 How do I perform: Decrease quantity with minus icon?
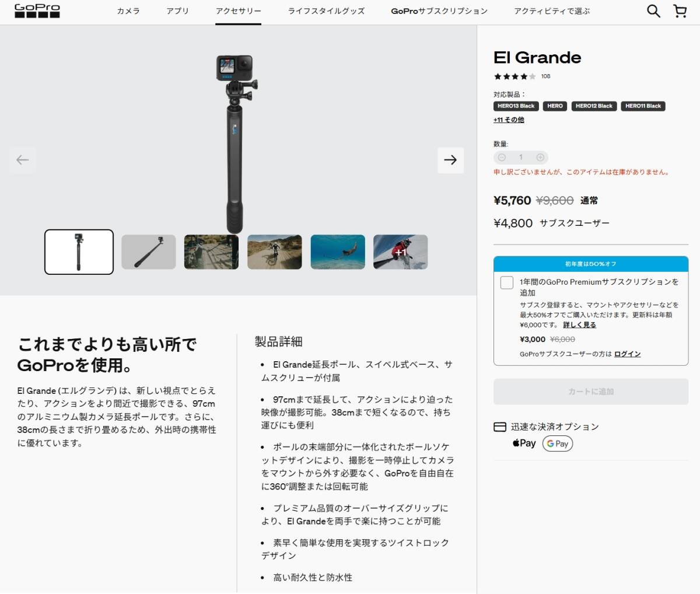[x=502, y=158]
